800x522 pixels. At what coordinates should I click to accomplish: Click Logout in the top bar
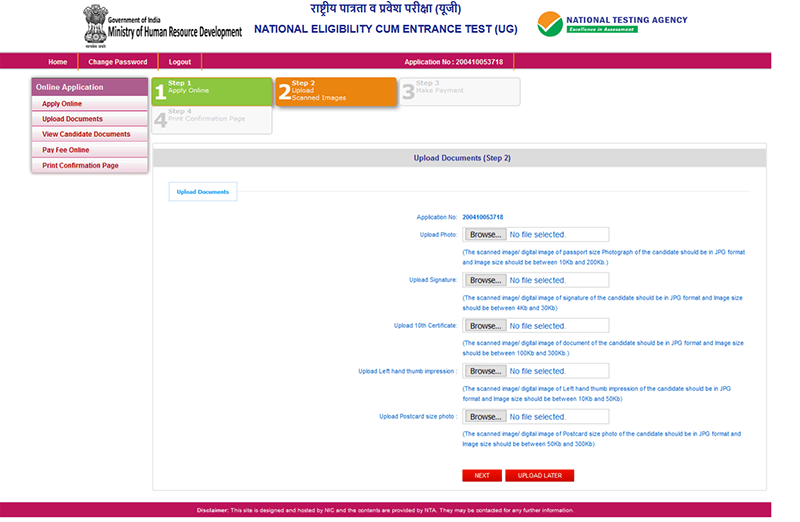(180, 62)
